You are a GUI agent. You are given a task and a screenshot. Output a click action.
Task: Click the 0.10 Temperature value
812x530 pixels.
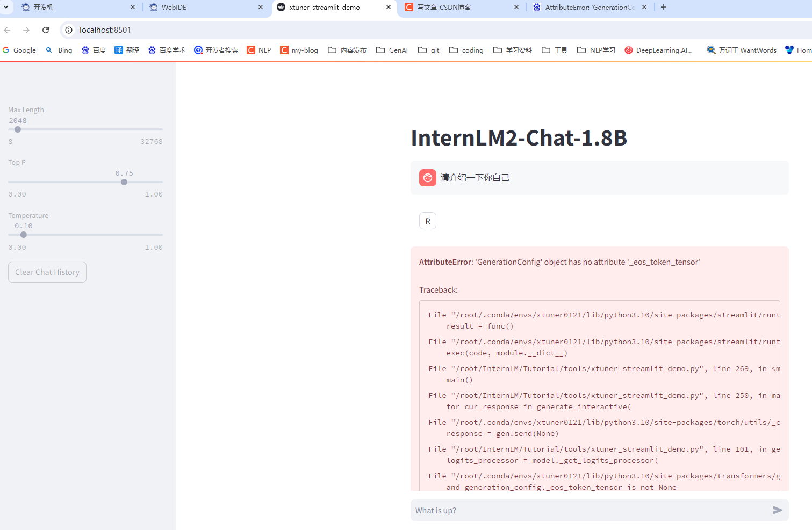coord(24,226)
